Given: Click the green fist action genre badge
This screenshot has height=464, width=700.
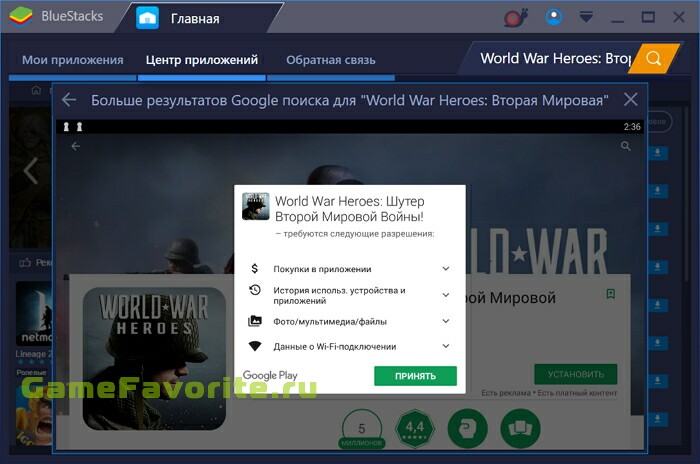Looking at the screenshot, I should (467, 428).
